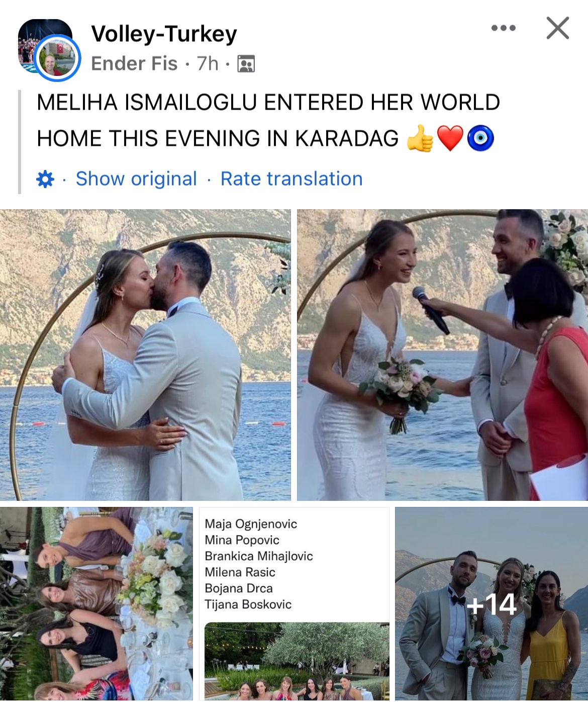Tap the thumbs-up emoji in post text
Image resolution: width=588 pixels, height=702 pixels.
tap(420, 138)
